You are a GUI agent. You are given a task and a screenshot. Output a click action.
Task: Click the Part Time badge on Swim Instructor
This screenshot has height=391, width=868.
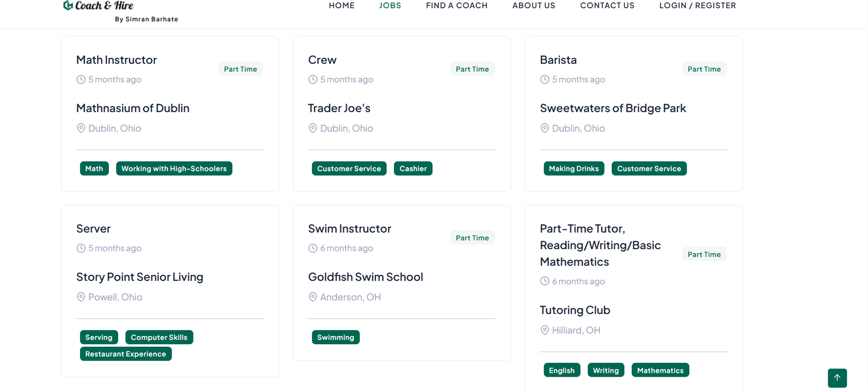(x=472, y=238)
